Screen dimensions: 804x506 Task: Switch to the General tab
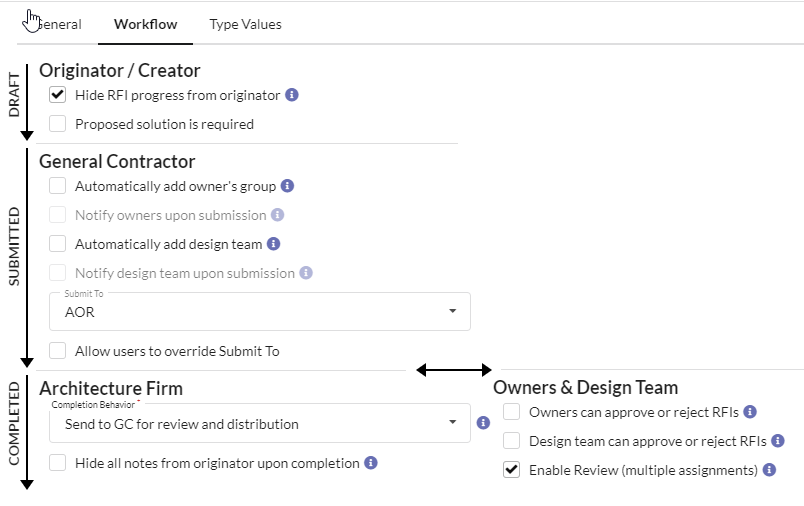point(58,24)
